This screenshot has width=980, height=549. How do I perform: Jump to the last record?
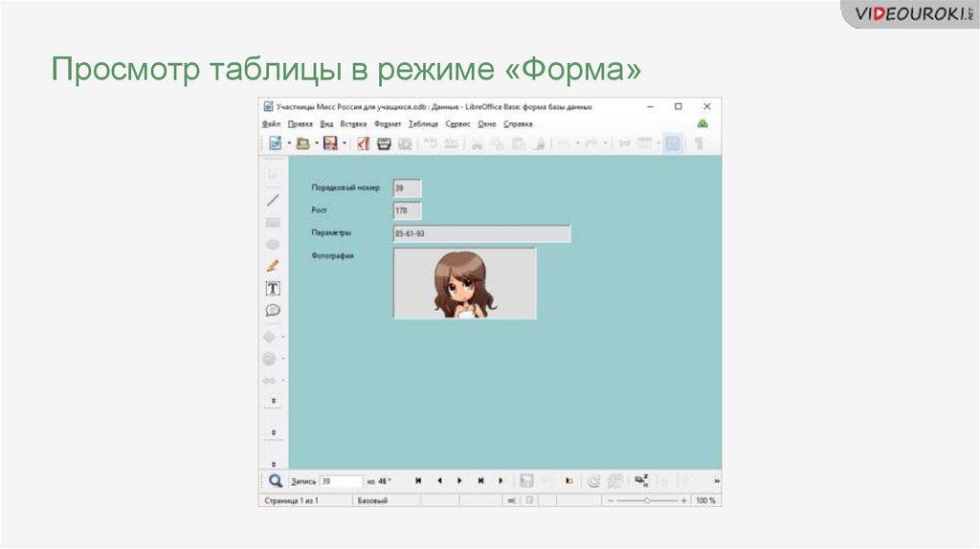[x=480, y=481]
